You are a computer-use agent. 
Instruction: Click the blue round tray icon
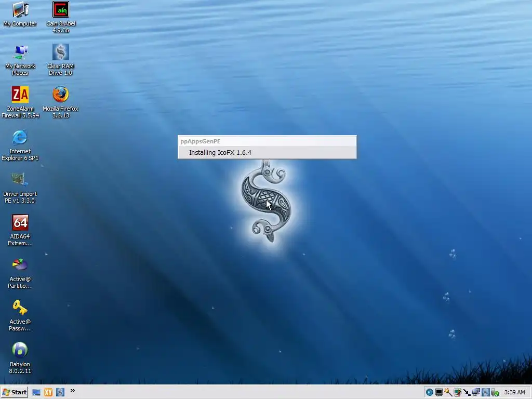[430, 393]
